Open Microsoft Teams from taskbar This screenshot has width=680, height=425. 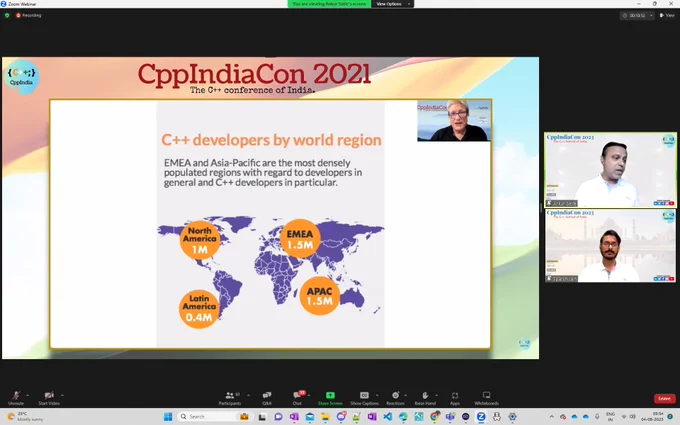pos(450,417)
